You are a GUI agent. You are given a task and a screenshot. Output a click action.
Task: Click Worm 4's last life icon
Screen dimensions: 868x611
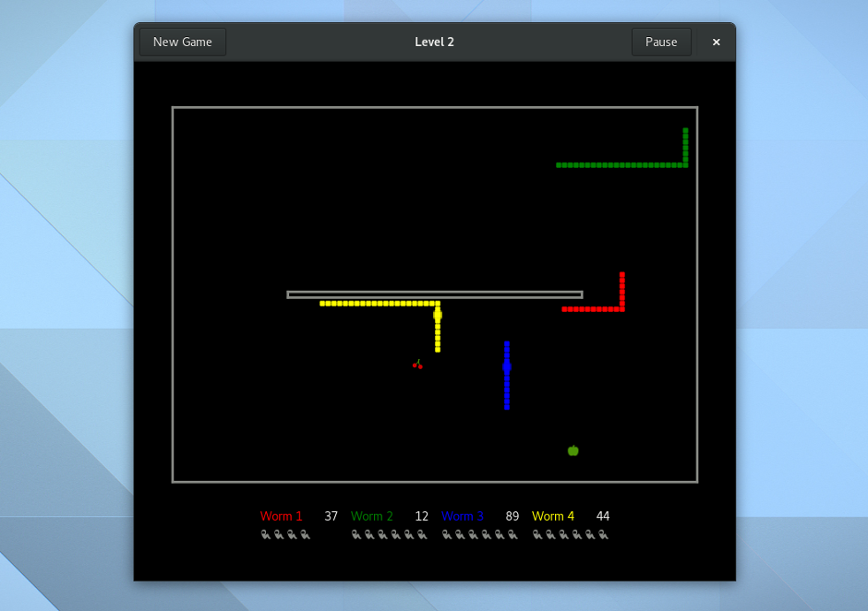coord(603,534)
